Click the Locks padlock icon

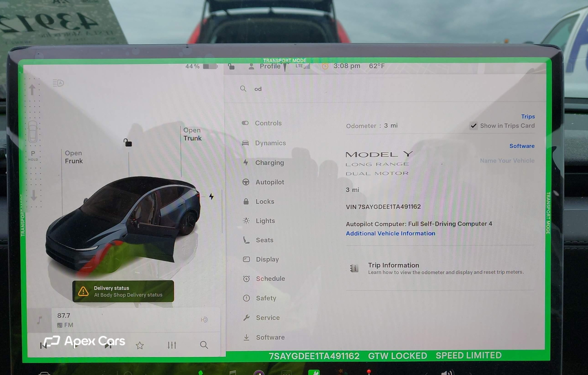246,201
